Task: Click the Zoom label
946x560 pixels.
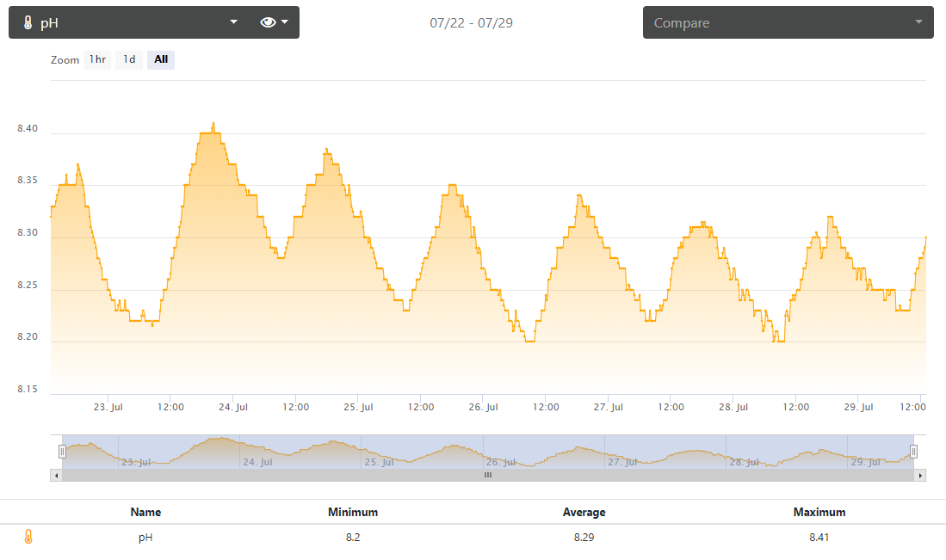Action: [65, 60]
